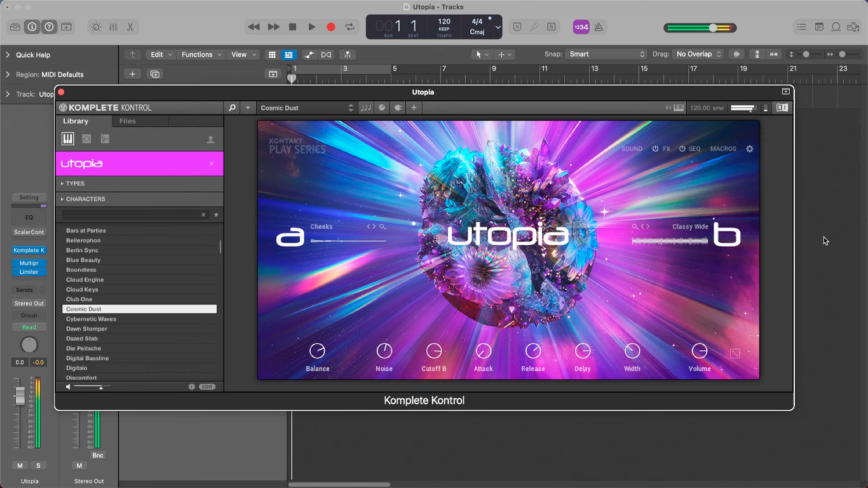Open the Drag No Overlap dropdown
868x488 pixels.
click(698, 55)
